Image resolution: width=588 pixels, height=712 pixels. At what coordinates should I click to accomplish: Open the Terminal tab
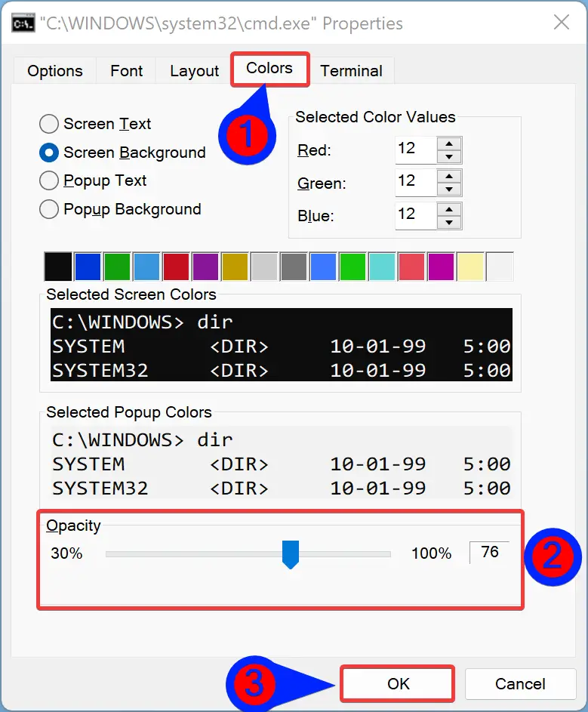click(352, 71)
